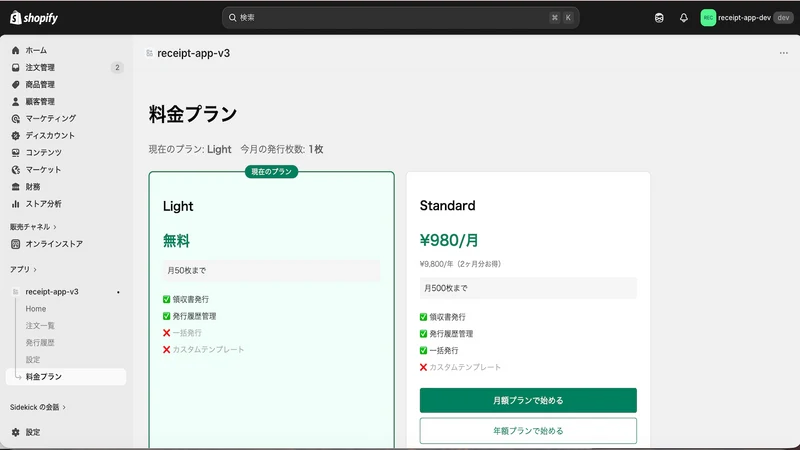Click the 商品管理 tag icon
Viewport: 800px width, 450px height.
(15, 85)
